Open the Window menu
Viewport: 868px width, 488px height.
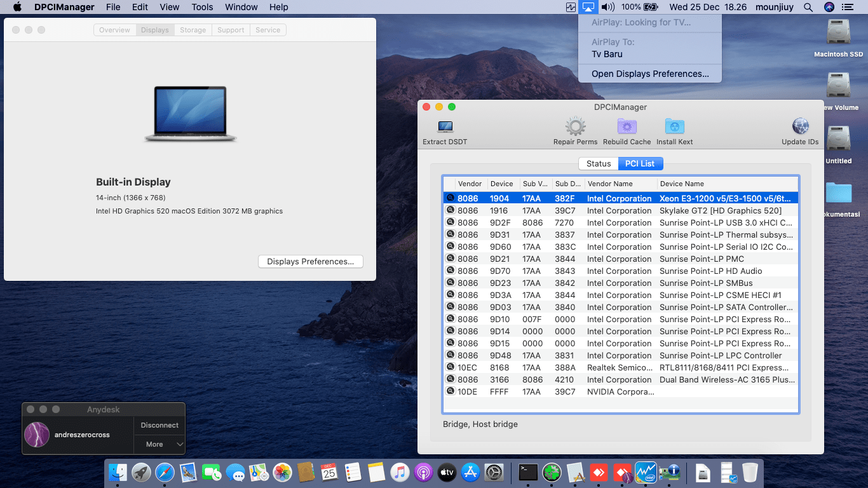[x=241, y=7]
